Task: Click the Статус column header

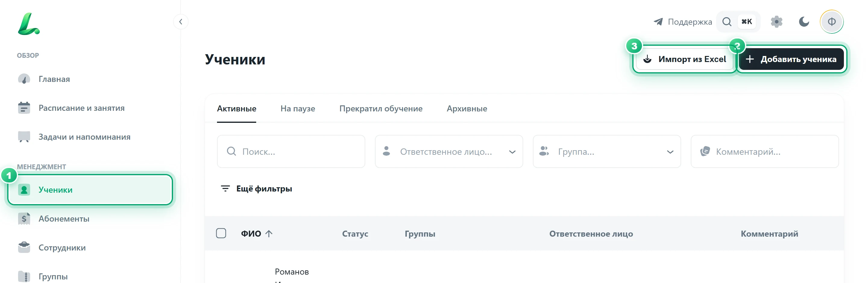Action: click(x=355, y=234)
